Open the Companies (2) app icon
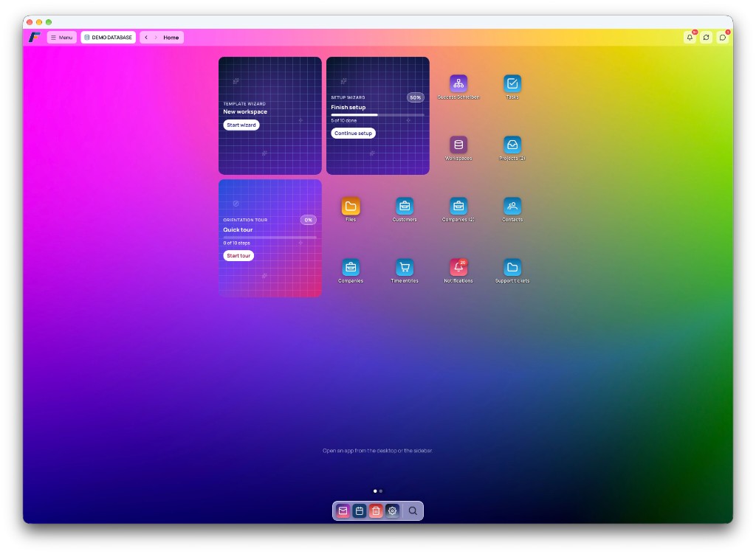Viewport: 756px width, 554px height. tap(458, 207)
